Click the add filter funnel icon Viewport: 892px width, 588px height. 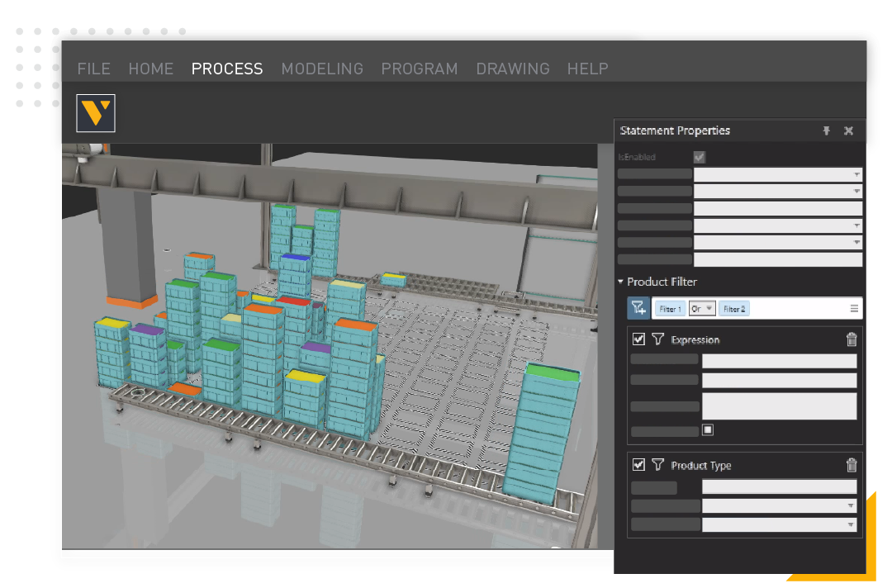tap(638, 308)
